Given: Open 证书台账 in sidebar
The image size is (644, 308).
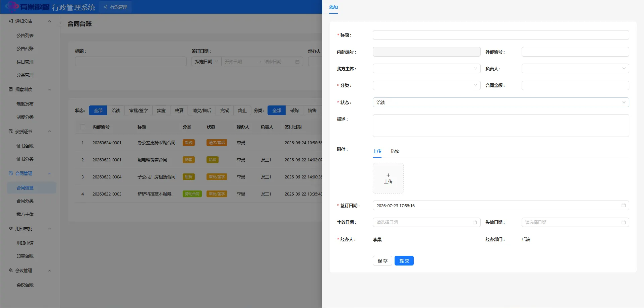Looking at the screenshot, I should coord(25,146).
